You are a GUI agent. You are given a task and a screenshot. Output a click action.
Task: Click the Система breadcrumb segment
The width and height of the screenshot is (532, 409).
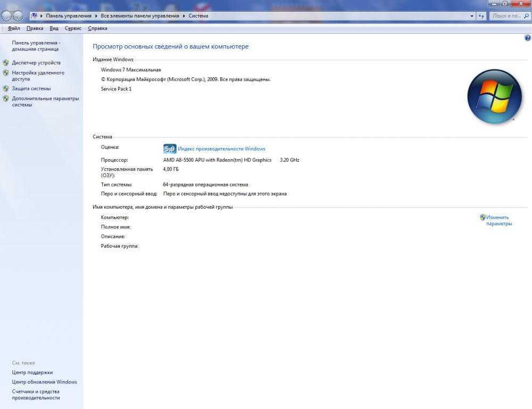[x=198, y=16]
